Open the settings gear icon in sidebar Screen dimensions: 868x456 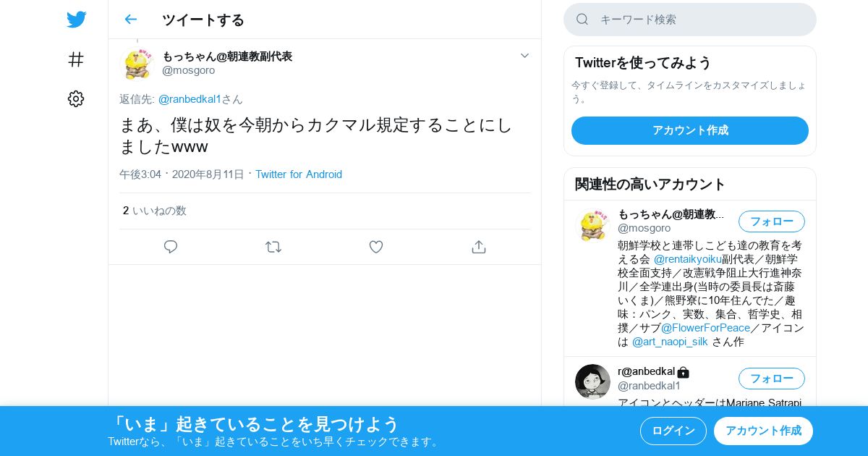76,99
